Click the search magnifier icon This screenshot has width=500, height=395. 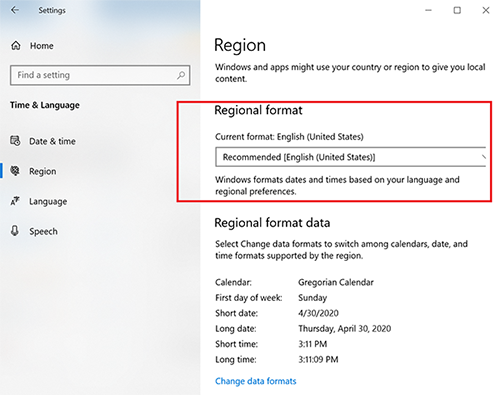pyautogui.click(x=181, y=75)
